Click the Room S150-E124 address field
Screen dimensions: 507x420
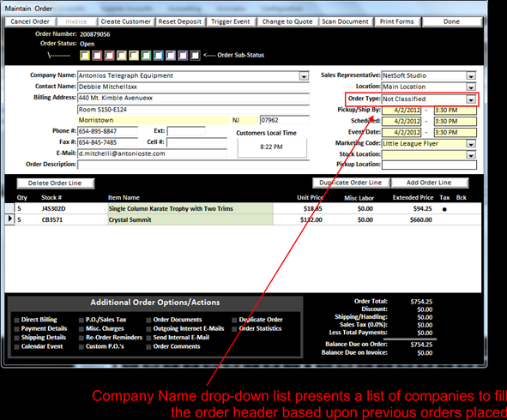click(193, 110)
